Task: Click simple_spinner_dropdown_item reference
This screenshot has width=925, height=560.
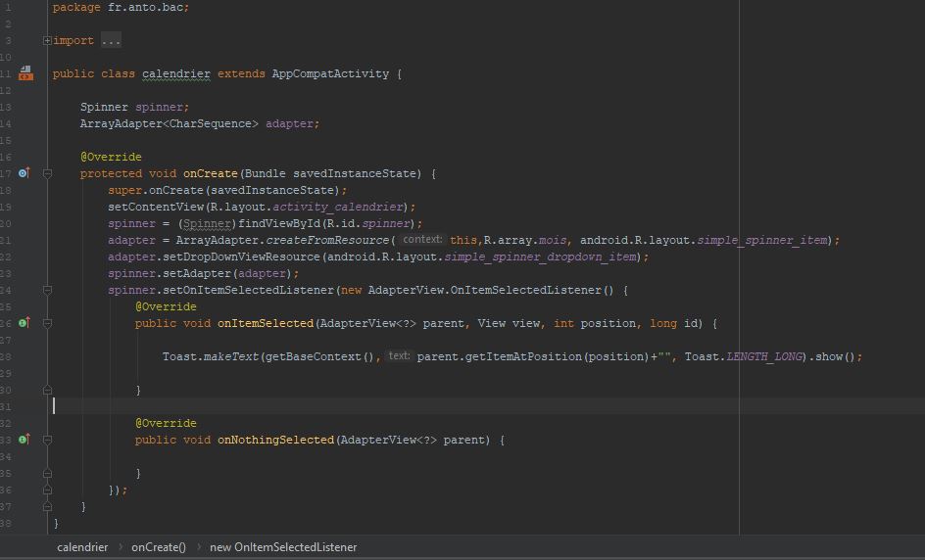Action: [x=540, y=257]
